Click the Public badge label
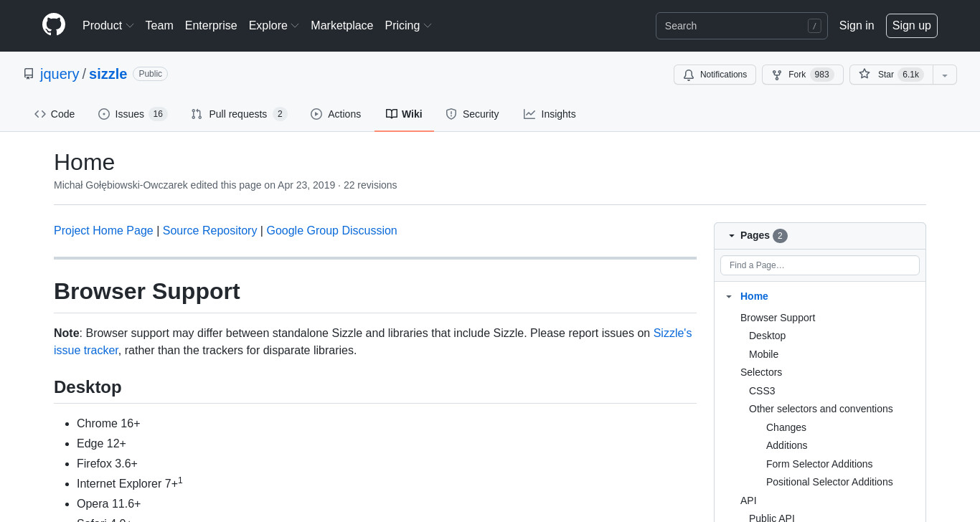Viewport: 980px width, 522px height. coord(150,74)
